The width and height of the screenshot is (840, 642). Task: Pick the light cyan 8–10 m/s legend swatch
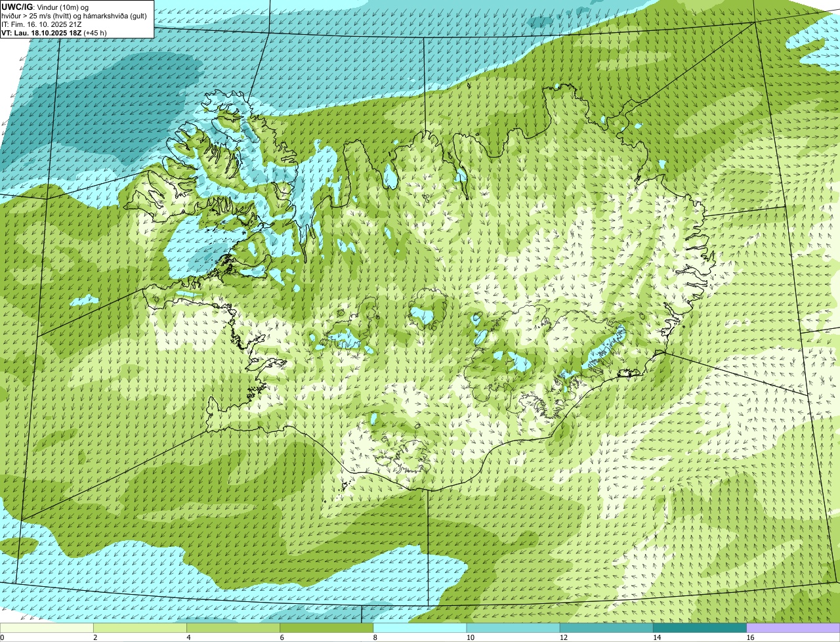pyautogui.click(x=420, y=628)
